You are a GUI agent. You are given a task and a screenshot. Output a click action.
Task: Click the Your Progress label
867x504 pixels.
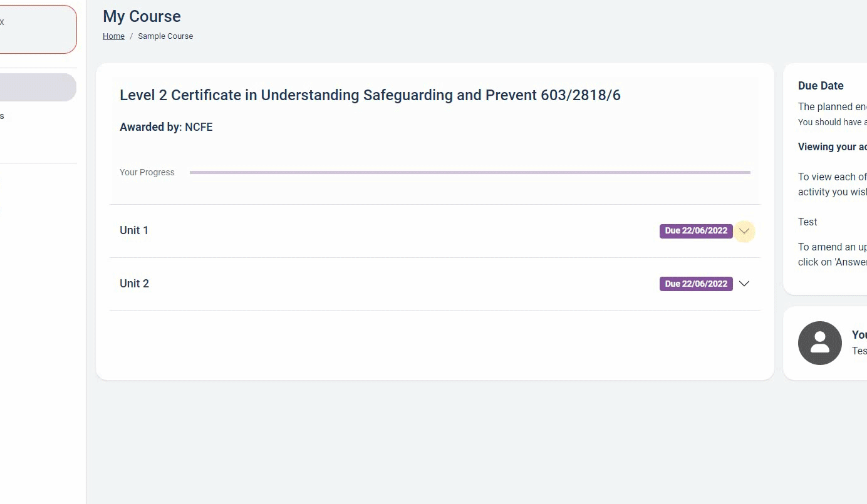pyautogui.click(x=147, y=172)
